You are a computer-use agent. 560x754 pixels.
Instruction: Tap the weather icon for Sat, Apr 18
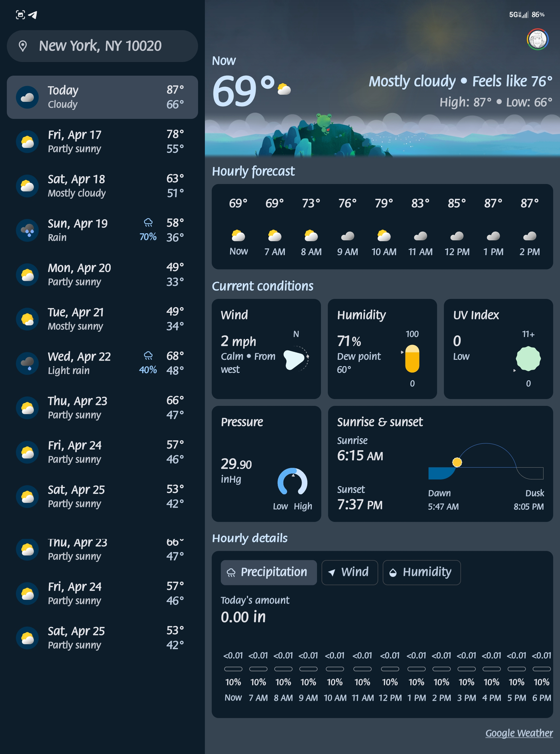pyautogui.click(x=27, y=186)
